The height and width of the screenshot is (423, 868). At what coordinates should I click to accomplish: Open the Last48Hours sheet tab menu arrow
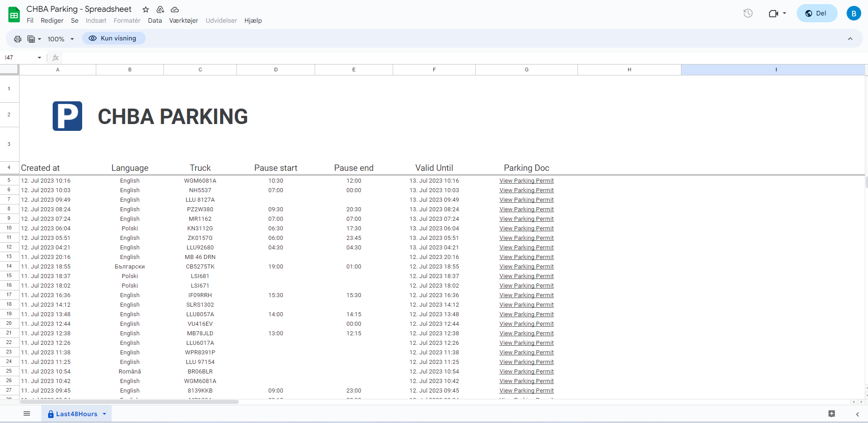(104, 414)
